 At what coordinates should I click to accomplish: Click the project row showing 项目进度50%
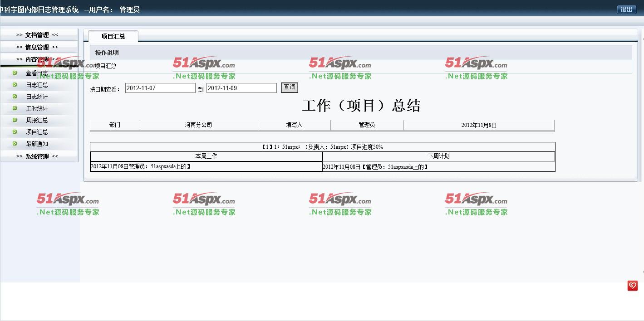coord(323,147)
